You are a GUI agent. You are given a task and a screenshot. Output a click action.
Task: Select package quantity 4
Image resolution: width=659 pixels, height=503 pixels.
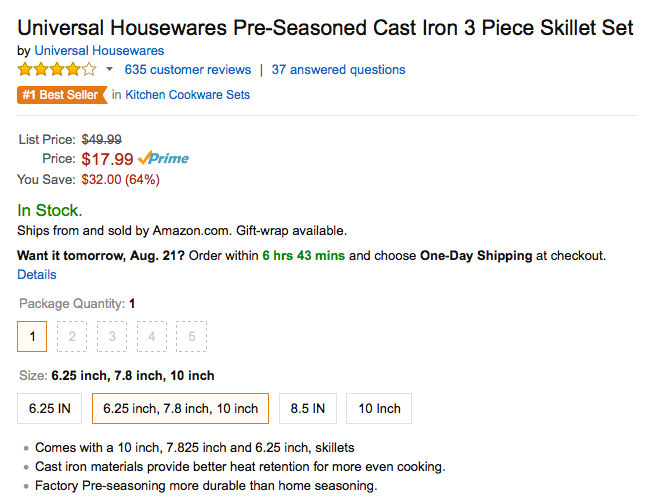[x=152, y=336]
